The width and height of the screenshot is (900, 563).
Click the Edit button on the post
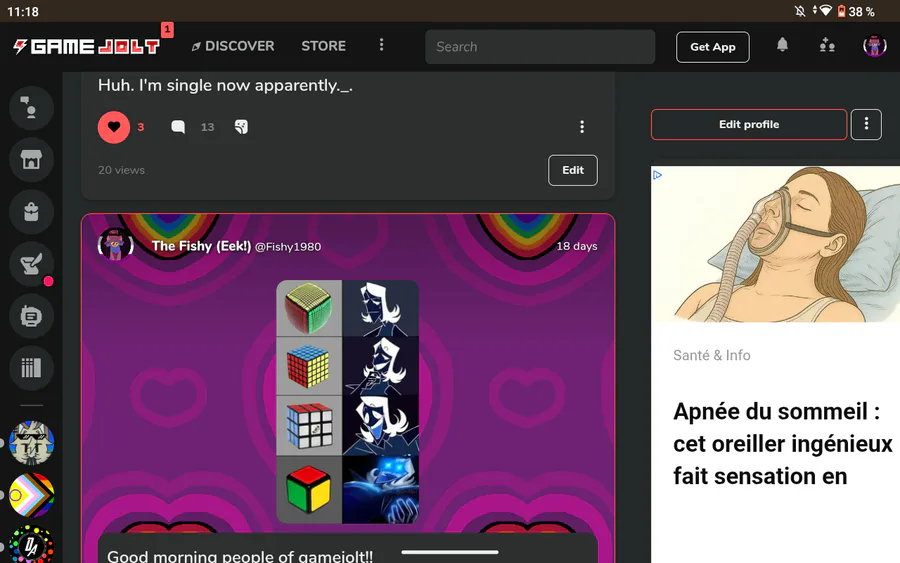[573, 170]
